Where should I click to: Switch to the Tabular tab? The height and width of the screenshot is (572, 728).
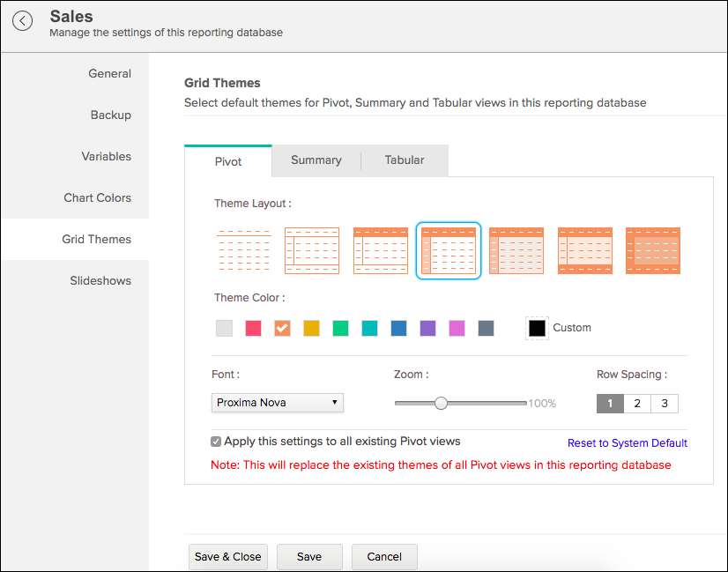point(405,160)
